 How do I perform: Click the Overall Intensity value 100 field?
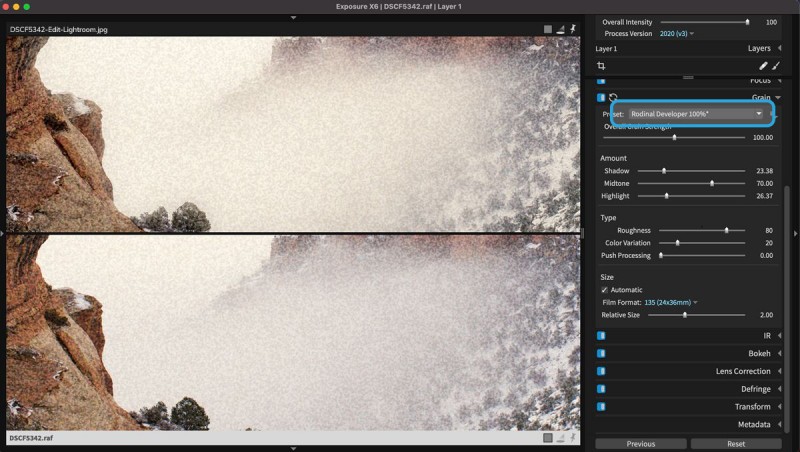tap(771, 22)
